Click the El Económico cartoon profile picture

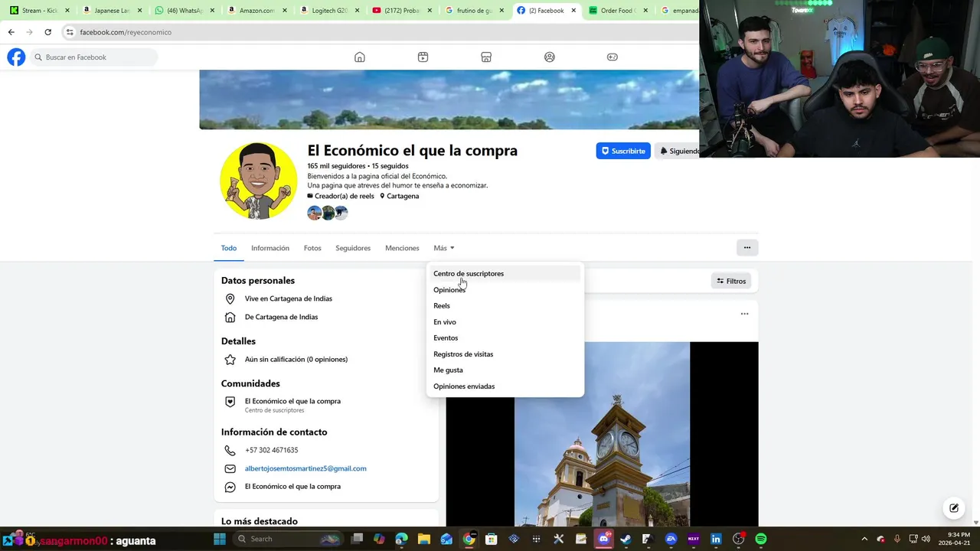pos(259,181)
